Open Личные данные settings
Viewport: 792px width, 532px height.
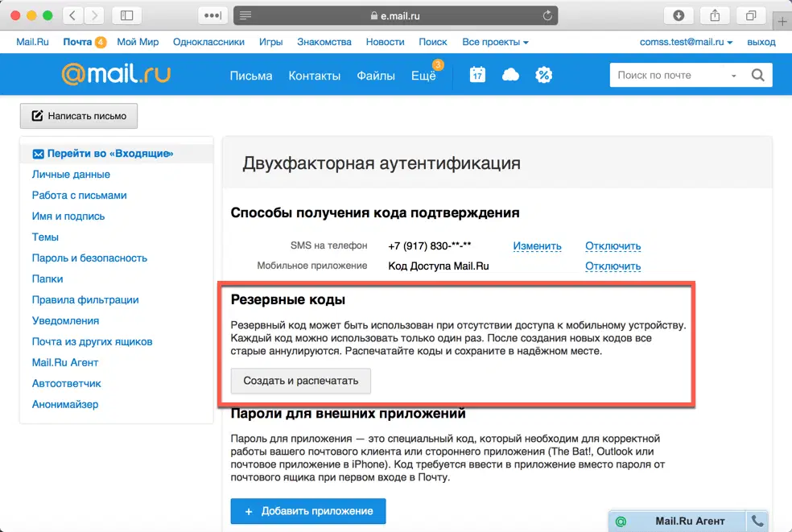tap(71, 175)
